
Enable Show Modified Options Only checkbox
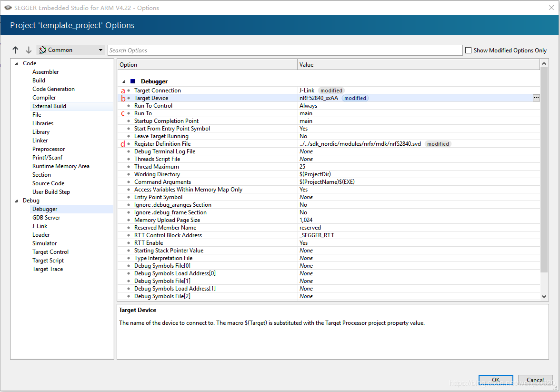point(468,50)
